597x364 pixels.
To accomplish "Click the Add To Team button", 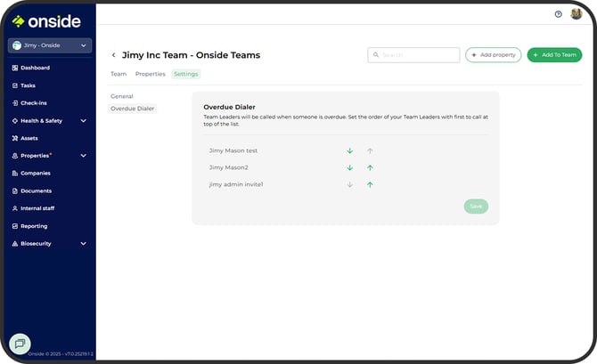I will 554,55.
